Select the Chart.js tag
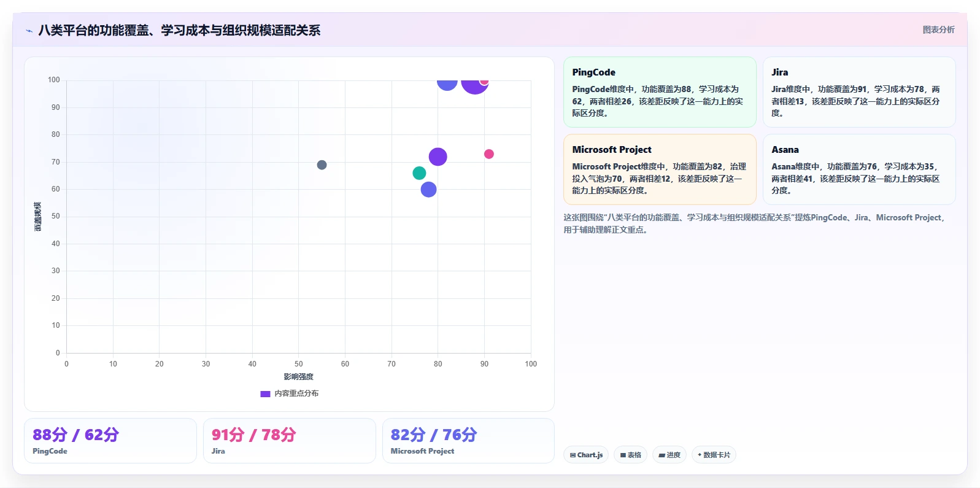The height and width of the screenshot is (488, 980). click(x=586, y=455)
